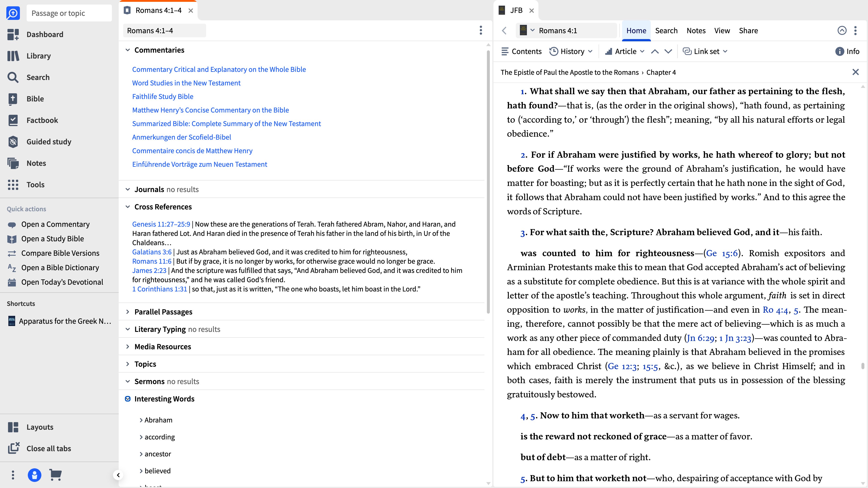Select the JFB panel tab
The width and height of the screenshot is (868, 488).
516,10
